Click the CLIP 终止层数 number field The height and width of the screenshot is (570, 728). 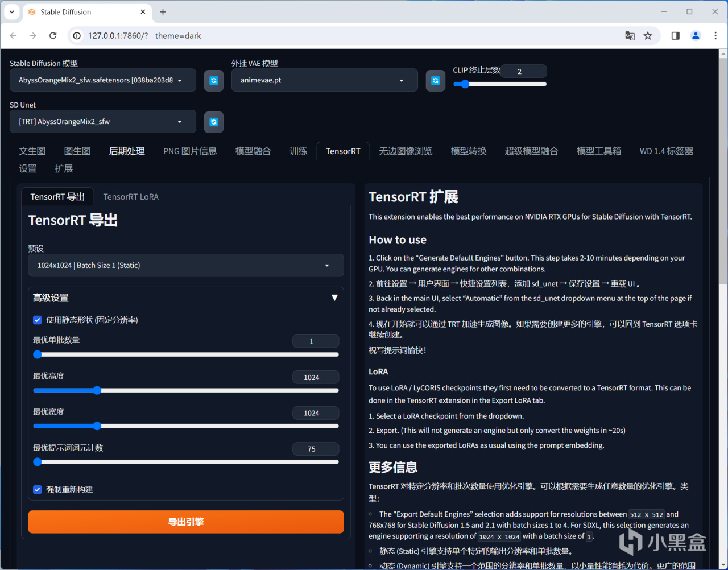pyautogui.click(x=524, y=71)
